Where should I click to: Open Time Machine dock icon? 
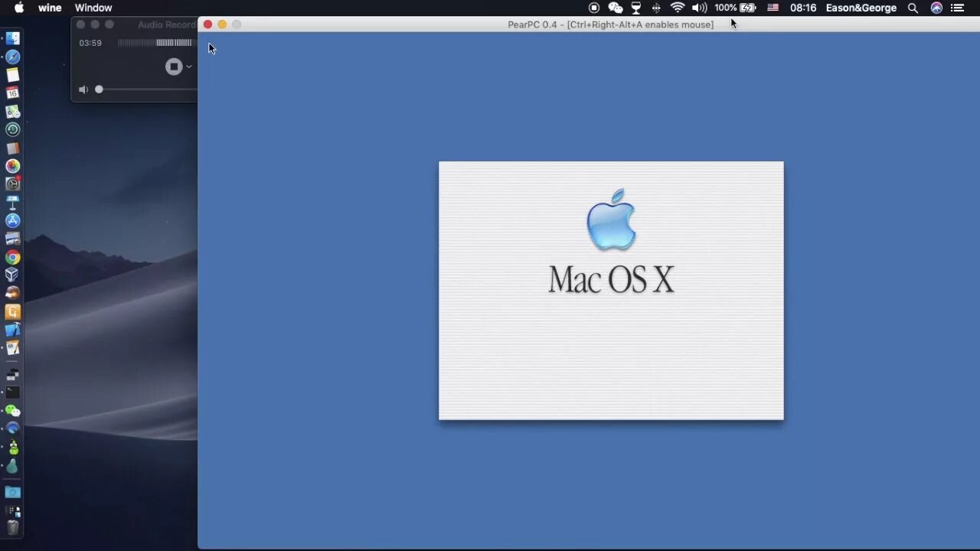pyautogui.click(x=13, y=129)
